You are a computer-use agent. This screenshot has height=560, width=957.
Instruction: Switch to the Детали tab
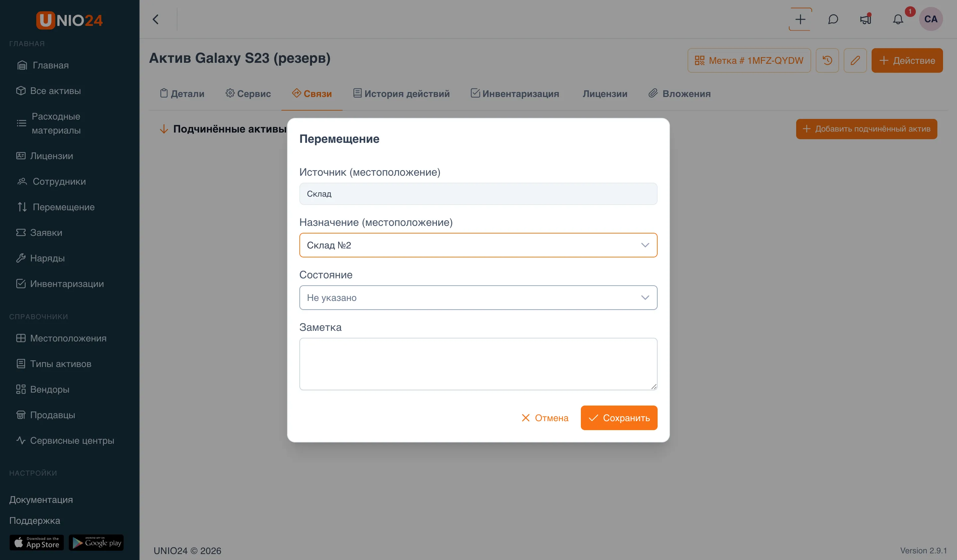pos(182,93)
